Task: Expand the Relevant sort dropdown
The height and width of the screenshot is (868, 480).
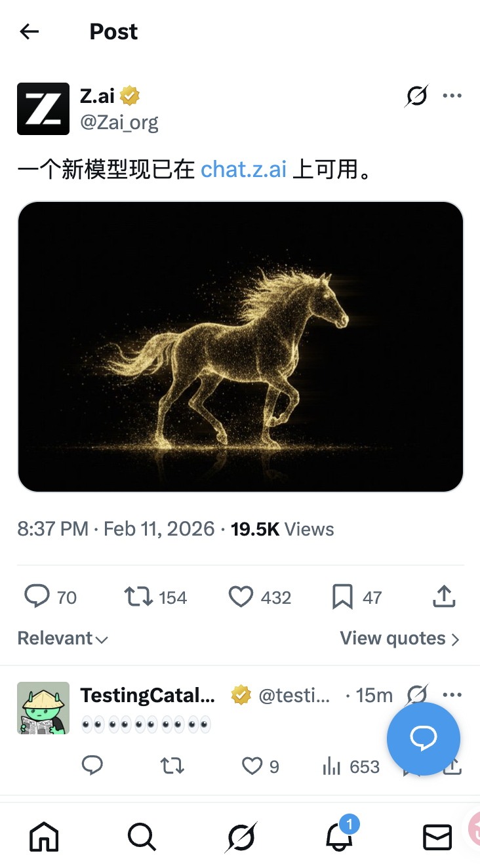Action: pyautogui.click(x=62, y=638)
